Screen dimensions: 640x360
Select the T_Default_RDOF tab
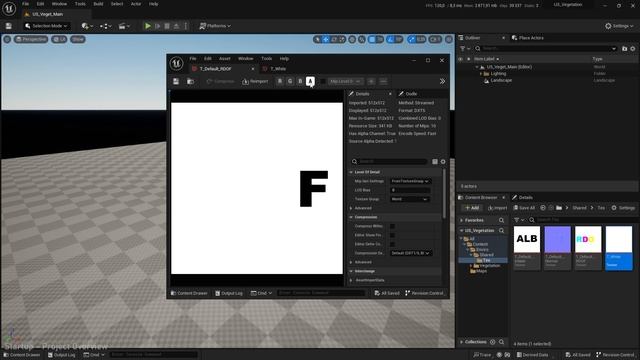(x=216, y=69)
